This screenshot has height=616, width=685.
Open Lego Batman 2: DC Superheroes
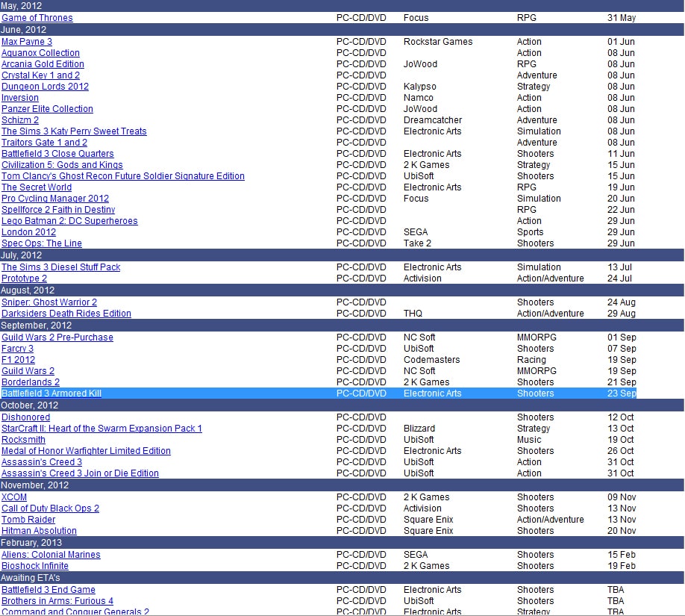tap(69, 221)
